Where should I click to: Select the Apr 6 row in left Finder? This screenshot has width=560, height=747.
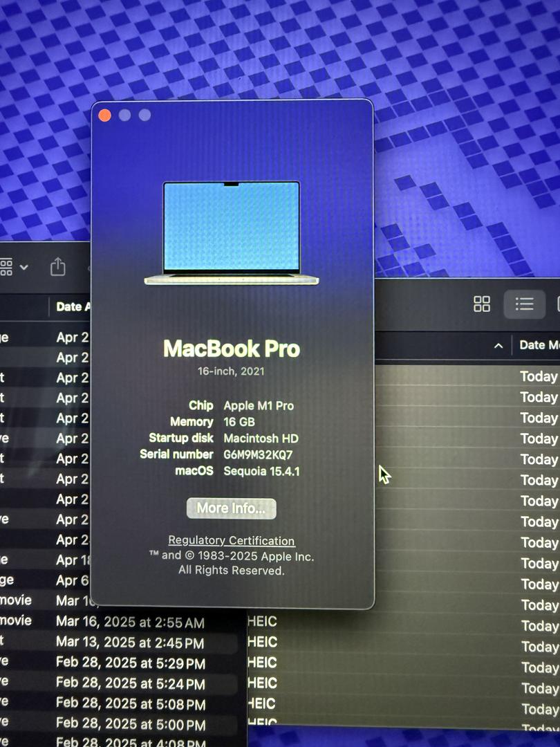45,580
